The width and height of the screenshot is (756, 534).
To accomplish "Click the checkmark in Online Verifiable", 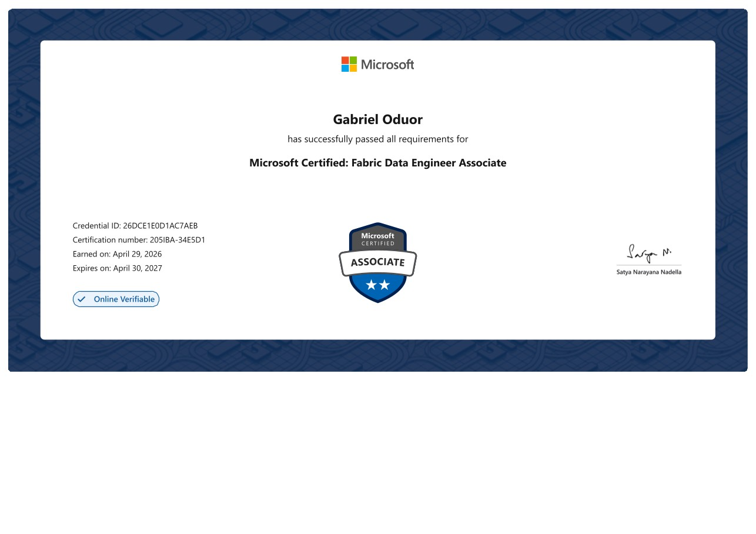I will [x=82, y=299].
